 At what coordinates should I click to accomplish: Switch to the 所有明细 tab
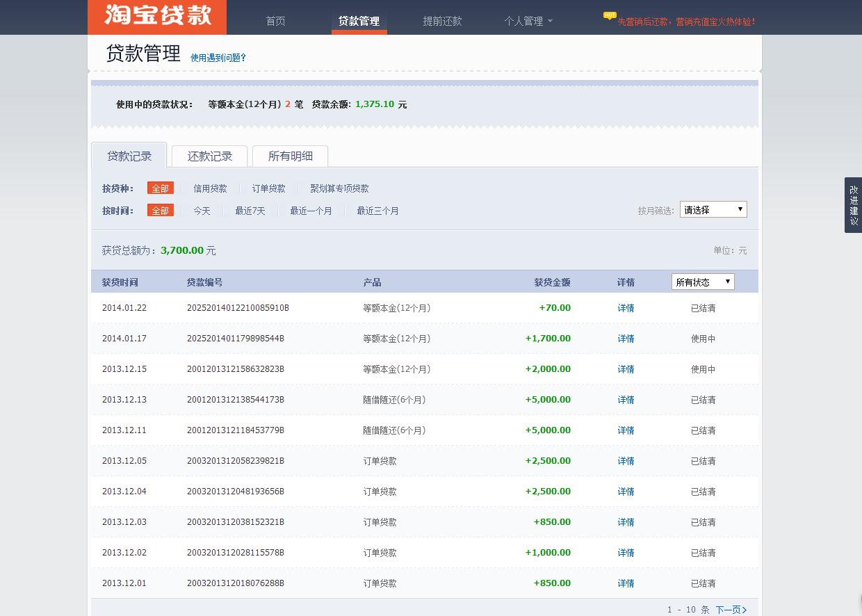tap(290, 156)
